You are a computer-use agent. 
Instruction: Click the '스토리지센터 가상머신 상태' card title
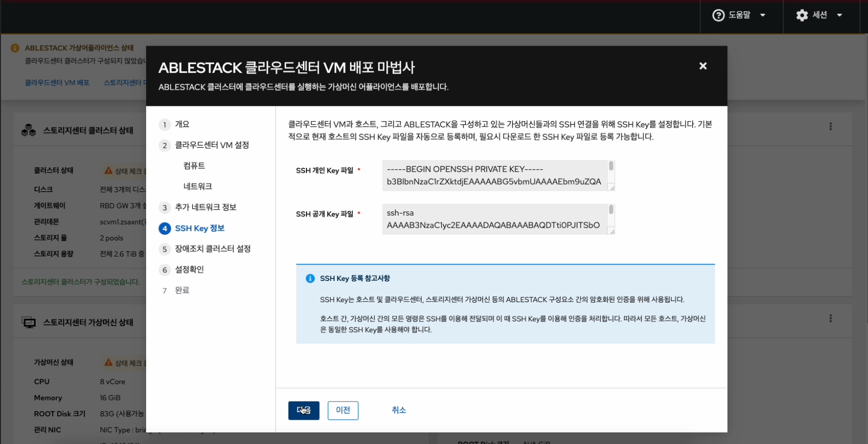coord(88,322)
